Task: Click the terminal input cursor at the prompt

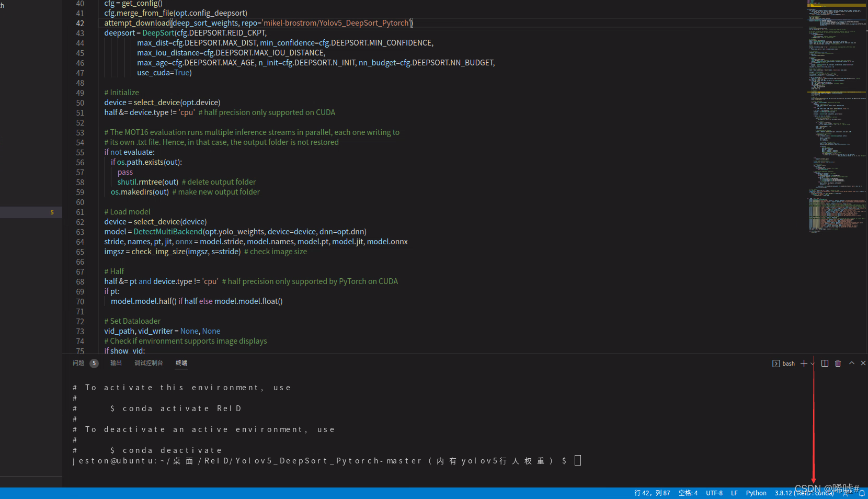Action: (578, 460)
